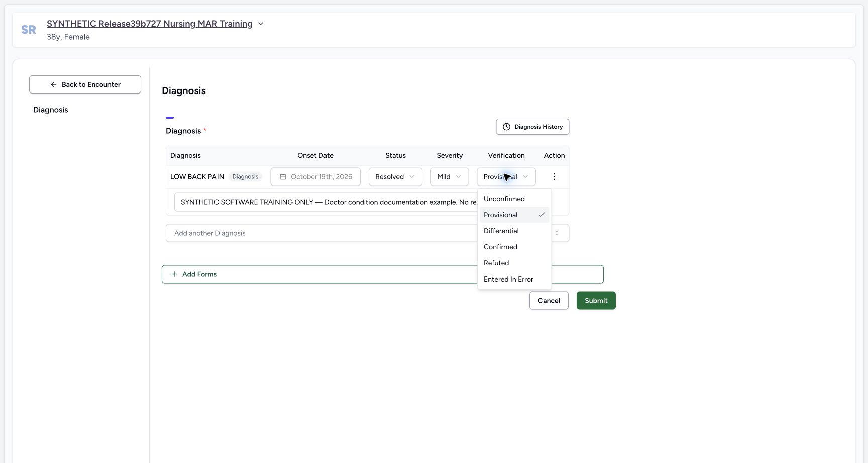Go back to Encounter
This screenshot has width=868, height=463.
click(x=85, y=84)
